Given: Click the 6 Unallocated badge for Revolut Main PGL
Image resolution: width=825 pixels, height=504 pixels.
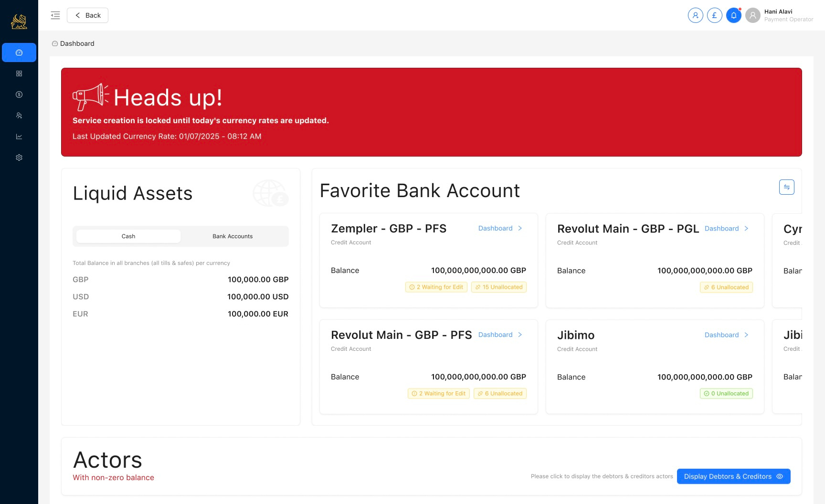Looking at the screenshot, I should pyautogui.click(x=726, y=287).
